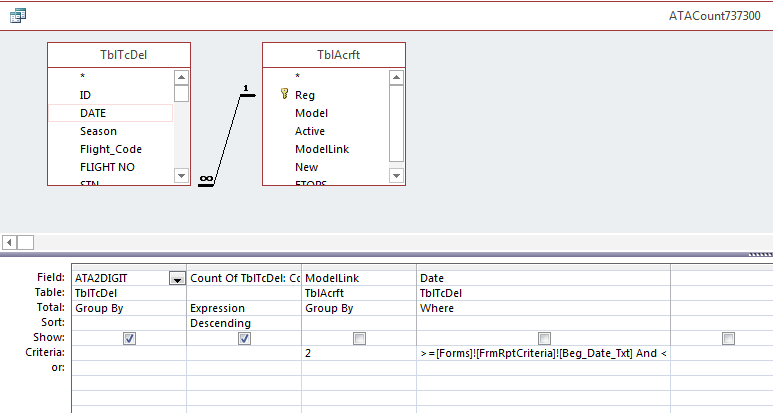Image resolution: width=773 pixels, height=413 pixels.
Task: Toggle Show checkbox for Date column
Action: 544,338
